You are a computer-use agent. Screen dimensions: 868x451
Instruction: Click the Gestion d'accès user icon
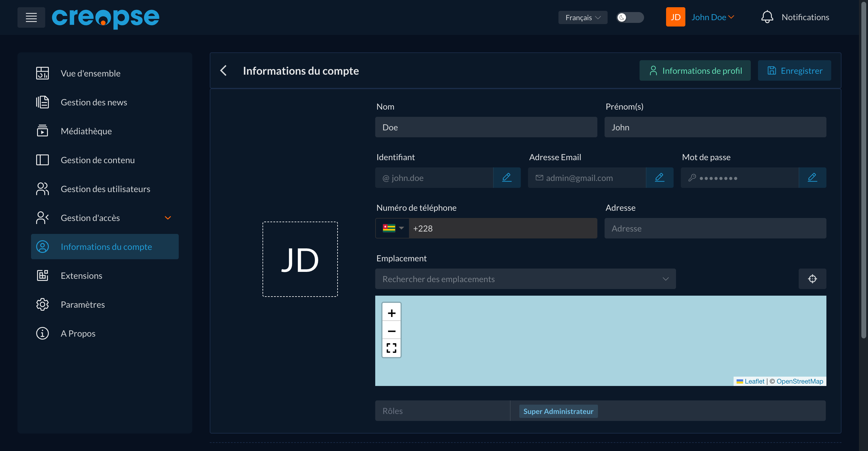click(x=42, y=218)
